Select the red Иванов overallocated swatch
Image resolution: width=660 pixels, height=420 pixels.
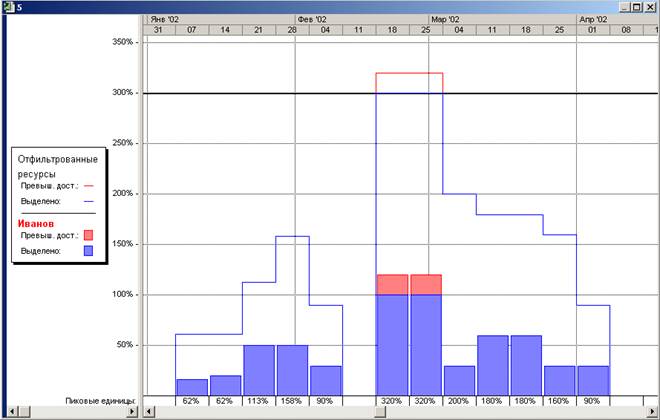[88, 235]
